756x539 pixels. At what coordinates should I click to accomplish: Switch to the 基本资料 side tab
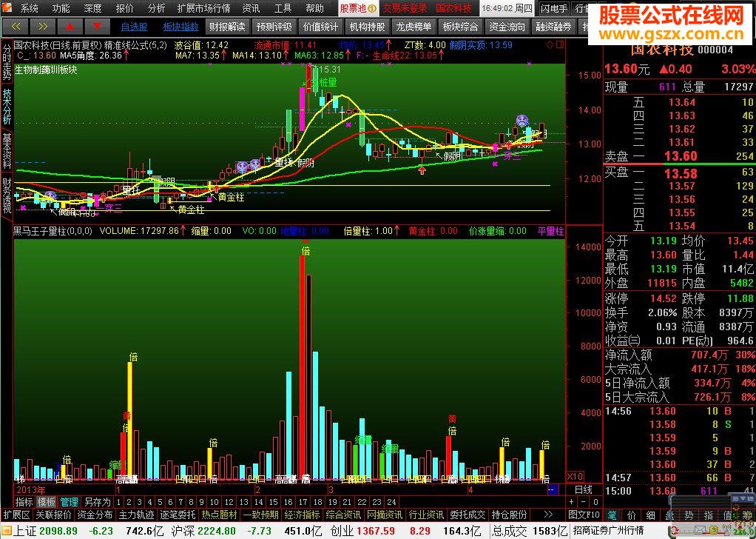click(7, 150)
